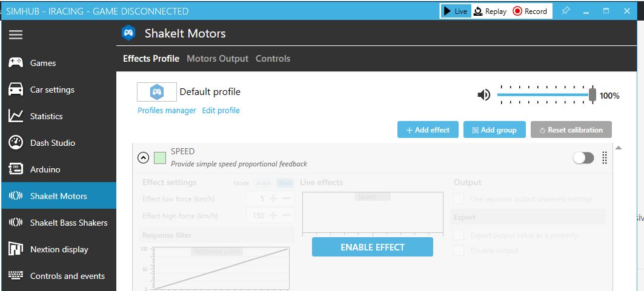Viewport: 644px width, 291px height.
Task: Open the Arduino board icon
Action: coord(16,169)
